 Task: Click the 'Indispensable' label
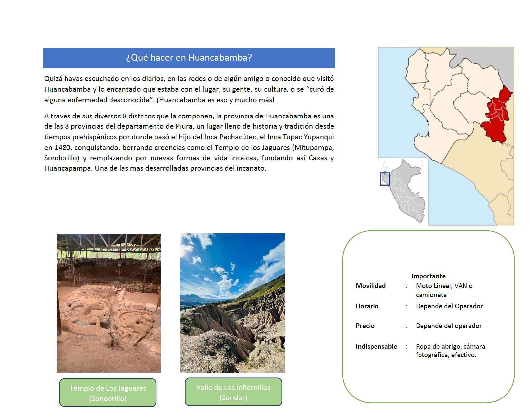click(376, 346)
